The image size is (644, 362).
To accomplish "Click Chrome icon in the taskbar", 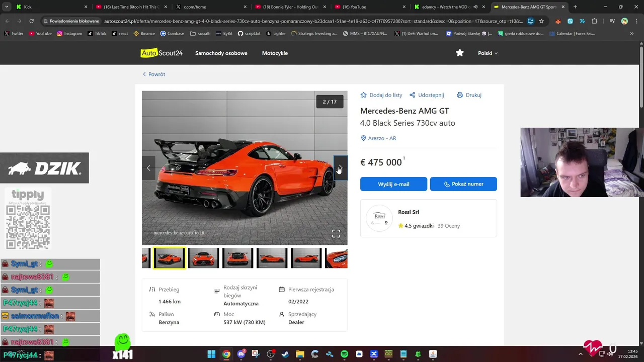I will [226, 354].
